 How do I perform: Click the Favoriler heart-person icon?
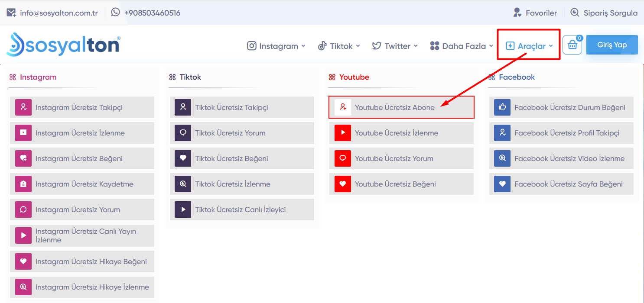pos(517,13)
